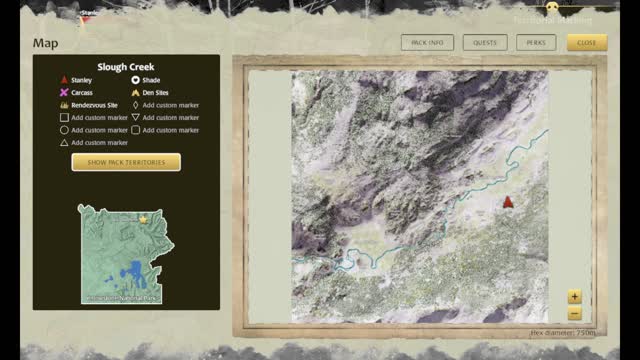Click the Stanley legend label

pyautogui.click(x=81, y=80)
